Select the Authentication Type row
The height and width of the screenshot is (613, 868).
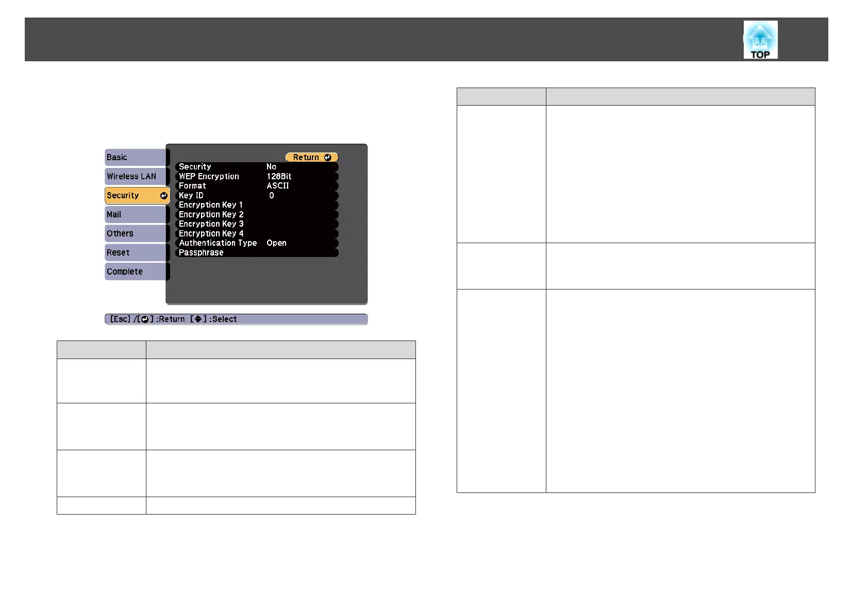[257, 243]
